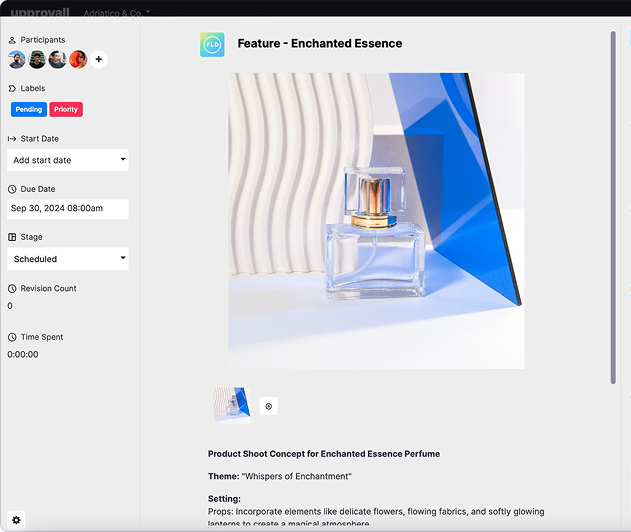Expand the Stage dropdown showing Scheduled
The width and height of the screenshot is (631, 532).
tap(68, 259)
